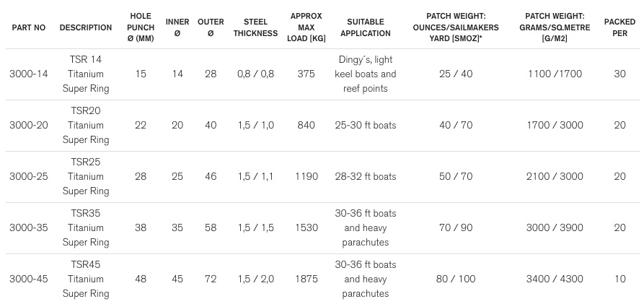Click the HOLE PUNCH Ø (MM) header
This screenshot has width=644, height=304.
tap(141, 27)
